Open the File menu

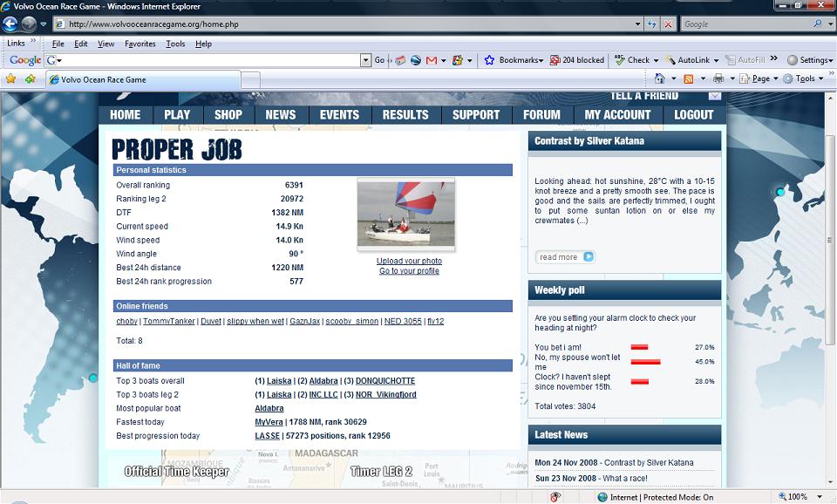58,44
